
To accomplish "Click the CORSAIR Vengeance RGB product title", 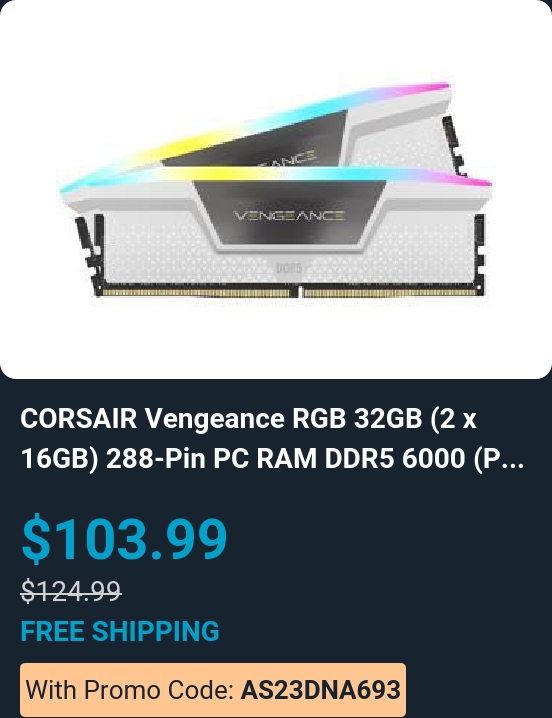I will [x=273, y=438].
